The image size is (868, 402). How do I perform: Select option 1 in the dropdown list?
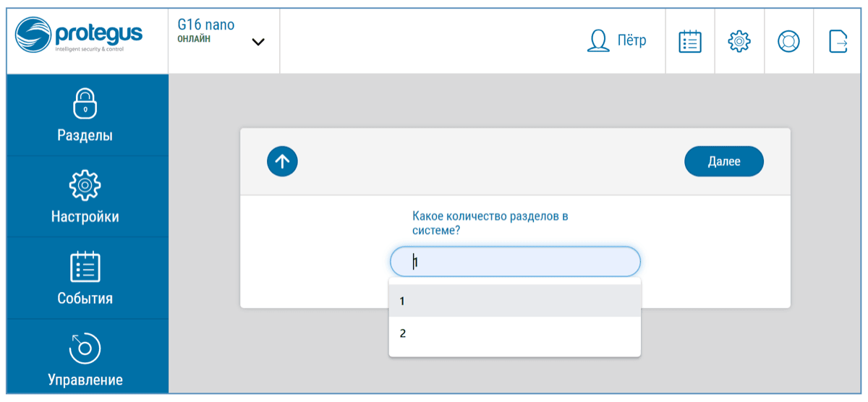(514, 301)
